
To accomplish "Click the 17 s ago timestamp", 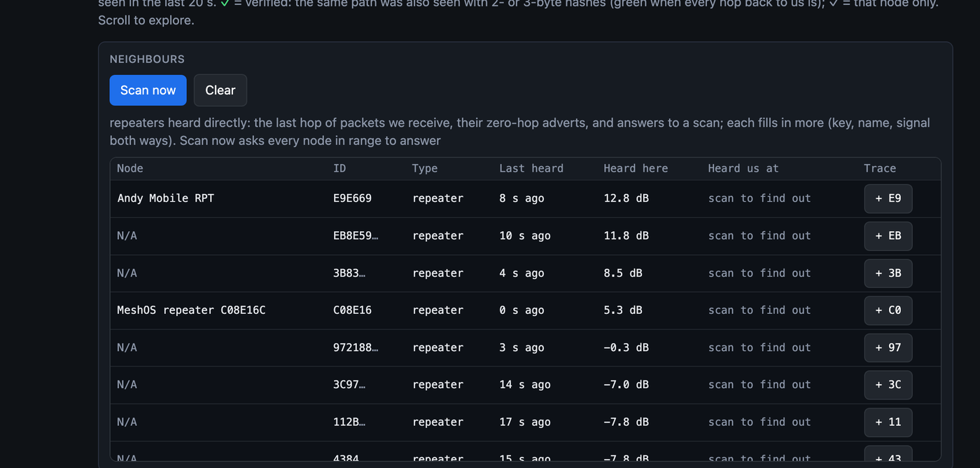I will point(525,422).
